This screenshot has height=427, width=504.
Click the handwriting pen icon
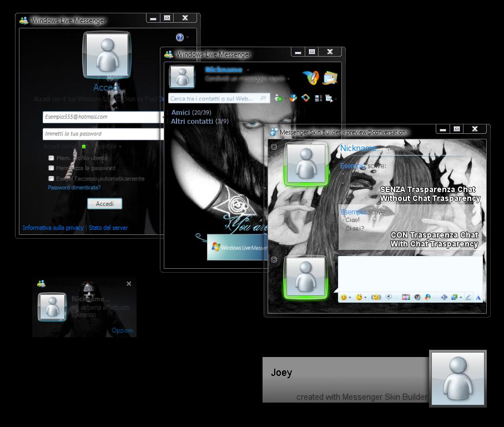(468, 298)
